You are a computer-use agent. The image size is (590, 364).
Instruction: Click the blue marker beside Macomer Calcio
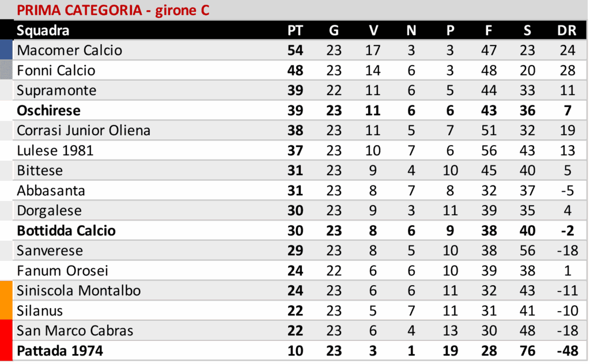[x=6, y=51]
